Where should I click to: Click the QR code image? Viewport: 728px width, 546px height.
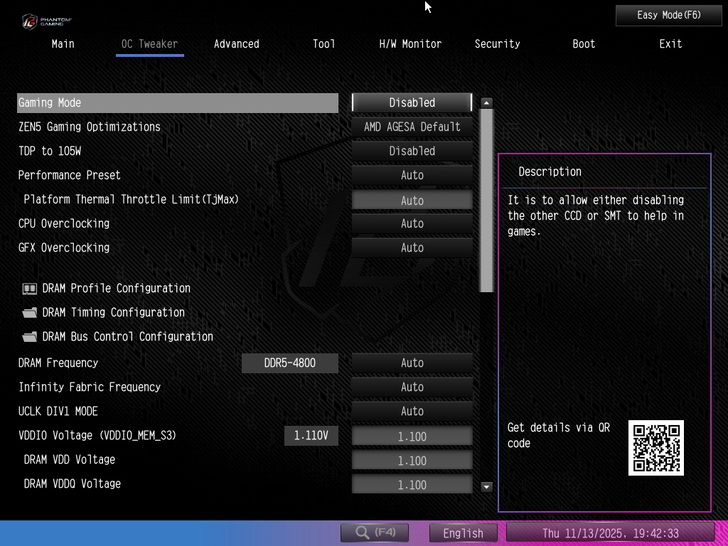tap(656, 447)
